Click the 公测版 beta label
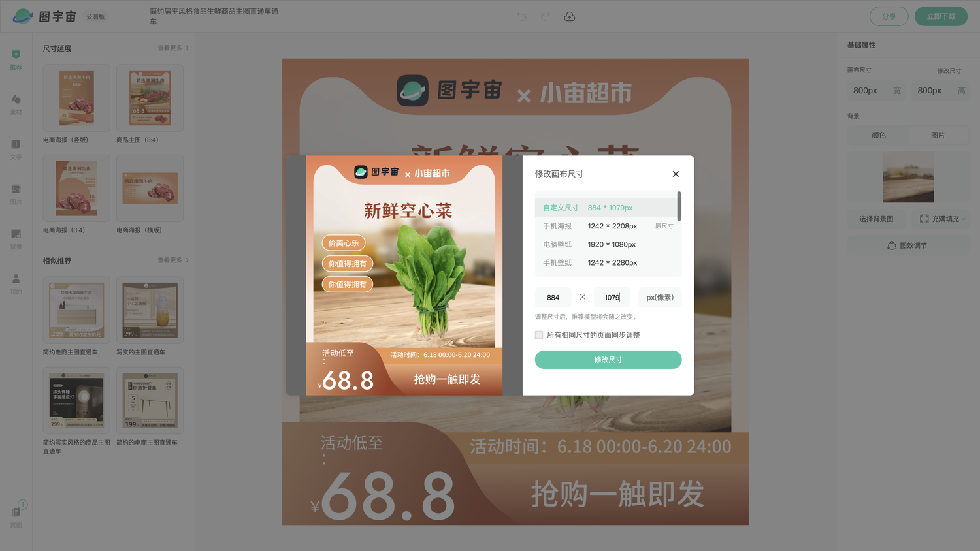This screenshot has height=551, width=980. click(95, 16)
